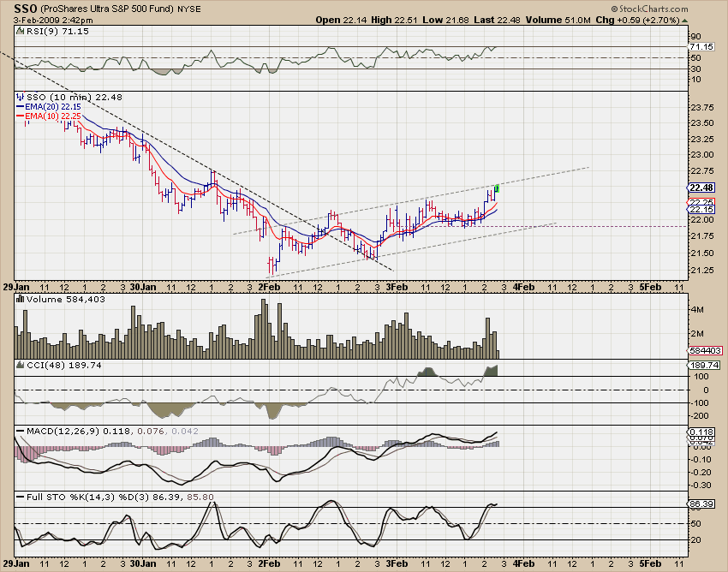Click the MACD(12,26,9) indicator label

63,432
